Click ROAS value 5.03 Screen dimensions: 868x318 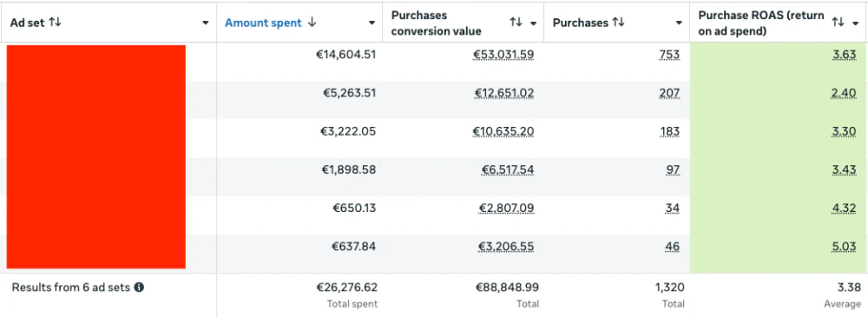point(845,246)
